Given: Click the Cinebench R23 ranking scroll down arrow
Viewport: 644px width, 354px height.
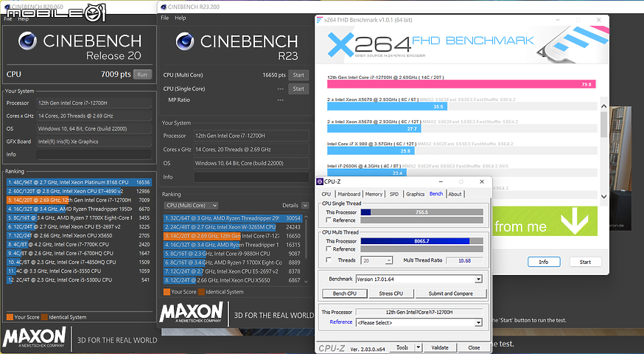Looking at the screenshot, I should [306, 281].
